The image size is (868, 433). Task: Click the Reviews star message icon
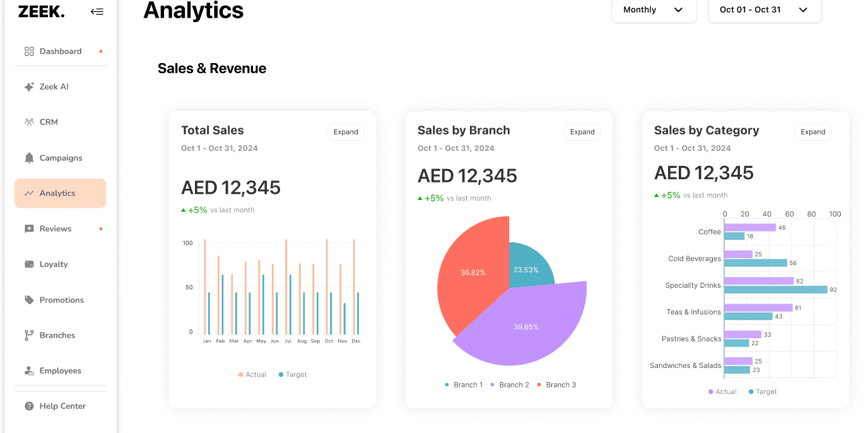pyautogui.click(x=29, y=228)
